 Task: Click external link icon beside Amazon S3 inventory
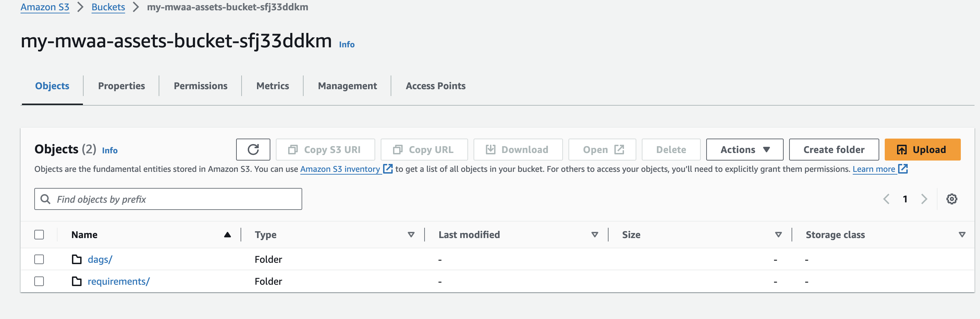coord(388,169)
